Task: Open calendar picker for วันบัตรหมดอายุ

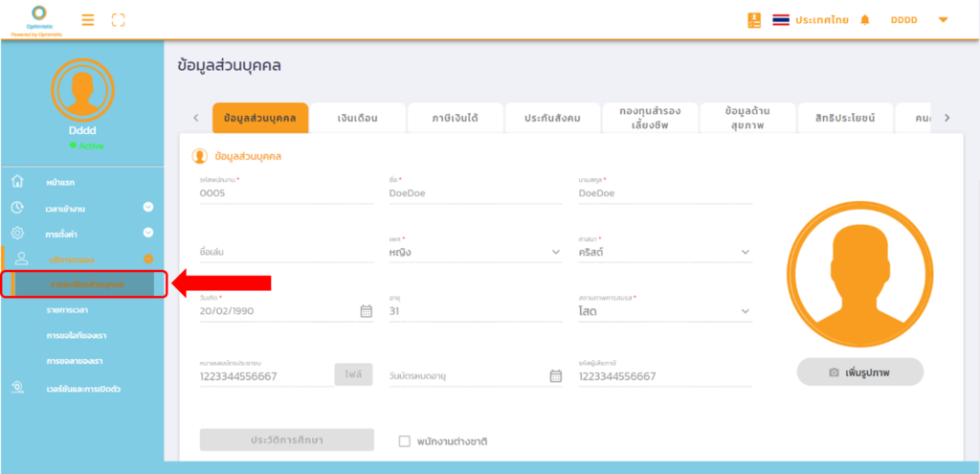Action: point(555,376)
